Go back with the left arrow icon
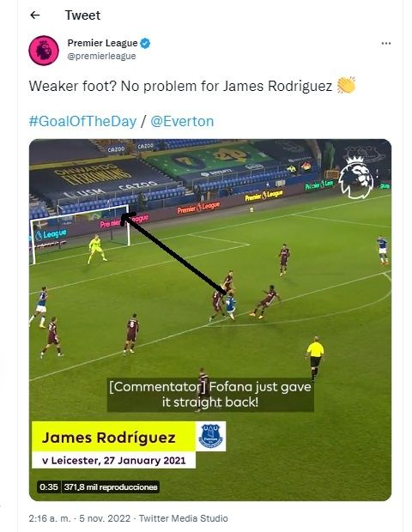This screenshot has width=412, height=532. tap(35, 15)
